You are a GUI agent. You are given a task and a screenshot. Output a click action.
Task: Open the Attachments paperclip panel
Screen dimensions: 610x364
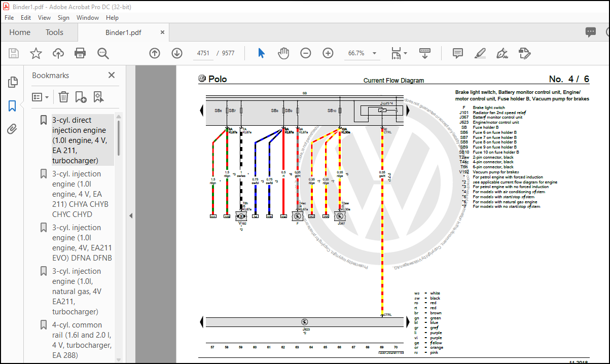[12, 129]
